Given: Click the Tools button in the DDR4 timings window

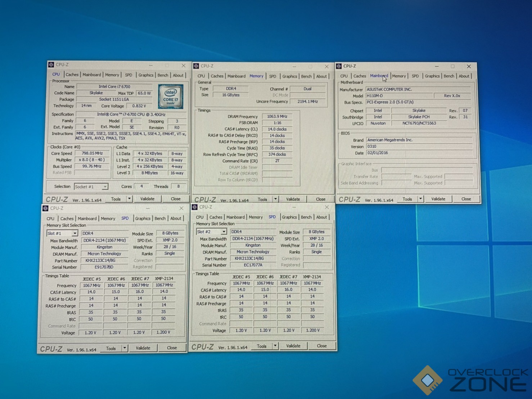Looking at the screenshot, I should pyautogui.click(x=262, y=199).
